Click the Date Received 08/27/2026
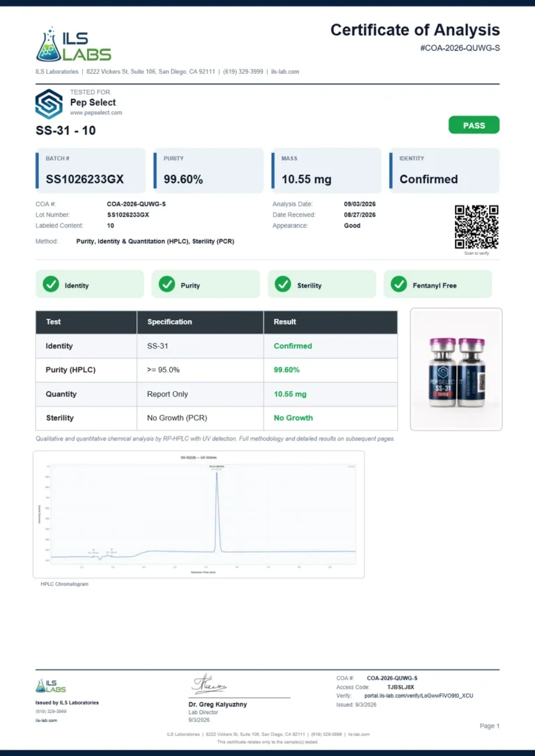Viewport: 535px width, 756px height. [x=359, y=214]
